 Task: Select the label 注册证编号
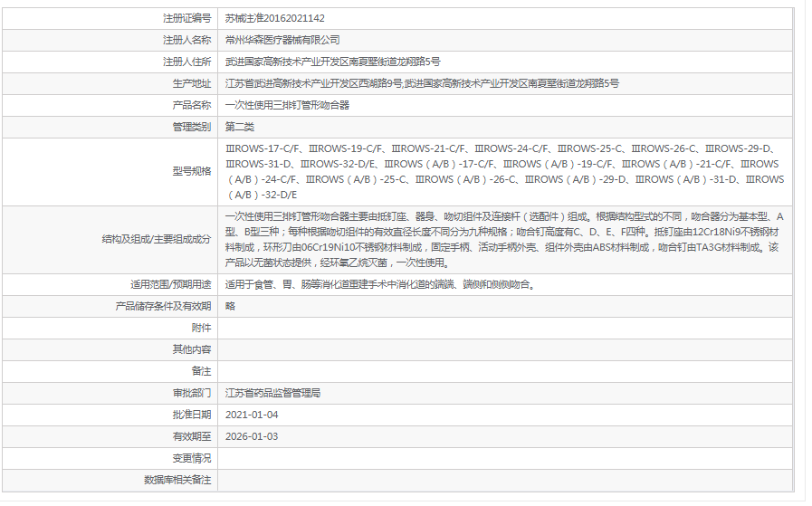tap(187, 19)
